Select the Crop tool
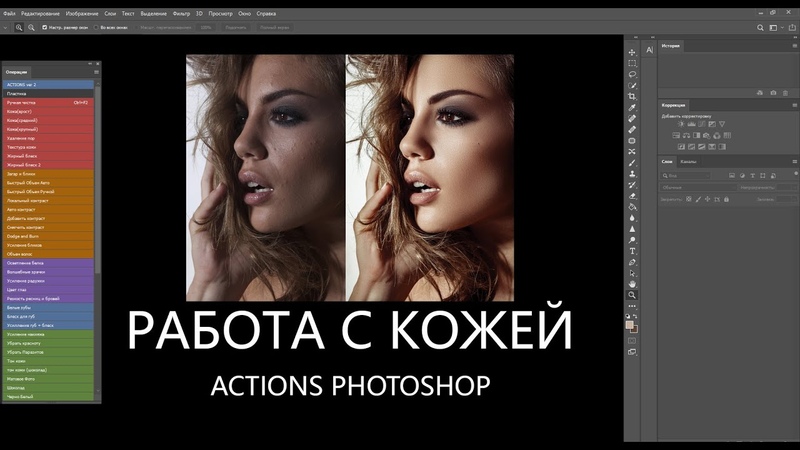800x450 pixels. click(x=632, y=96)
